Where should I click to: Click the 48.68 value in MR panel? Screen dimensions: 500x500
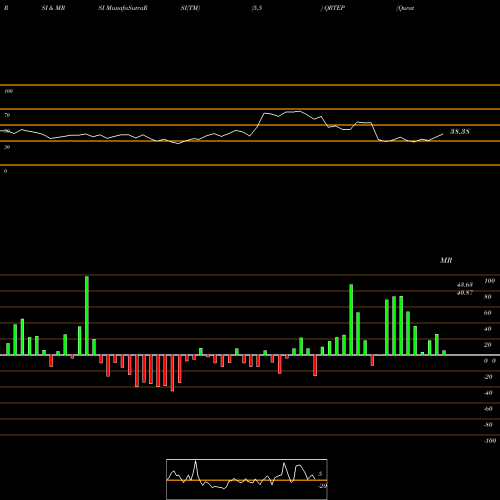[465, 285]
